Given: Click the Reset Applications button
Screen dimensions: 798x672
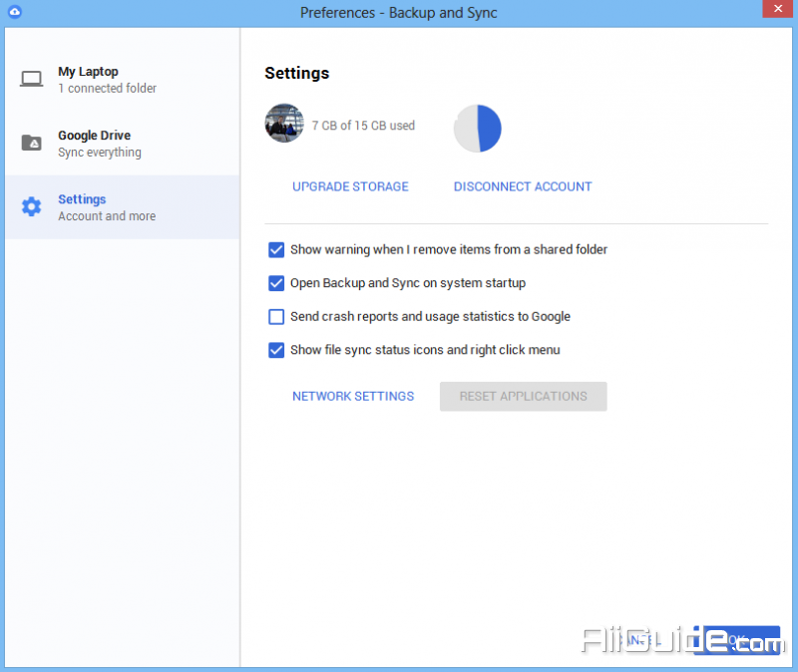Looking at the screenshot, I should (x=523, y=396).
